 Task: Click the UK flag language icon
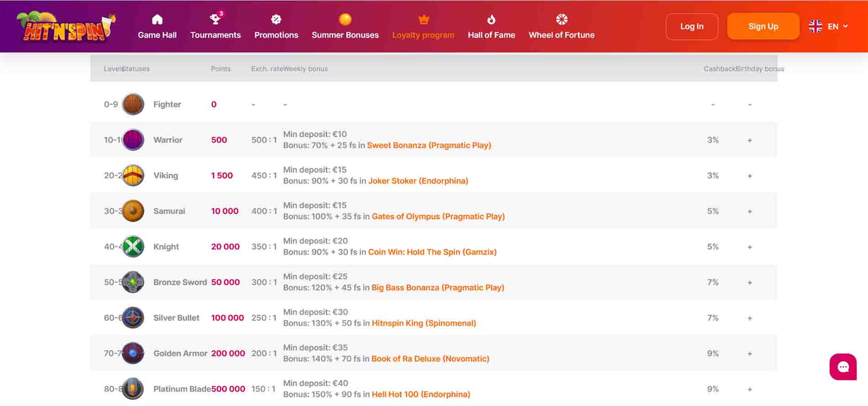coord(815,27)
